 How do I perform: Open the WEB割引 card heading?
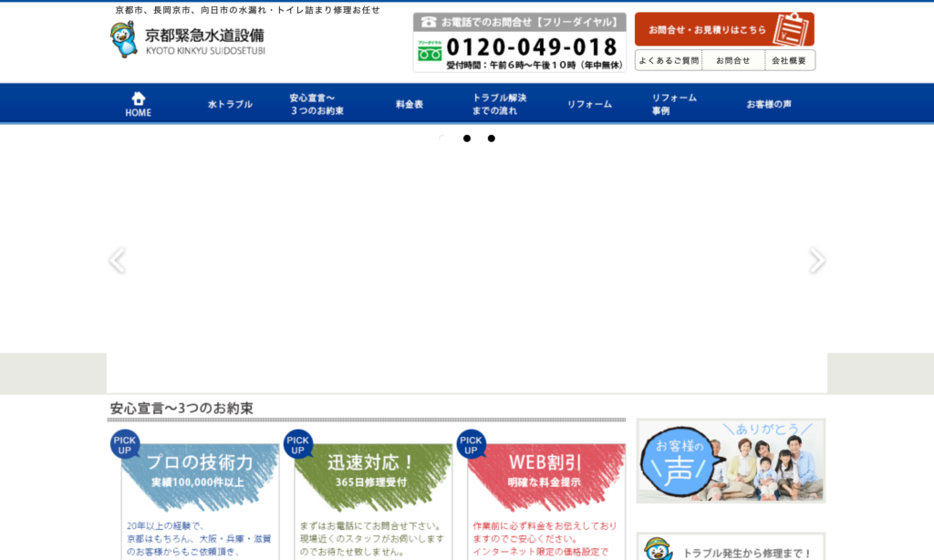pyautogui.click(x=545, y=462)
